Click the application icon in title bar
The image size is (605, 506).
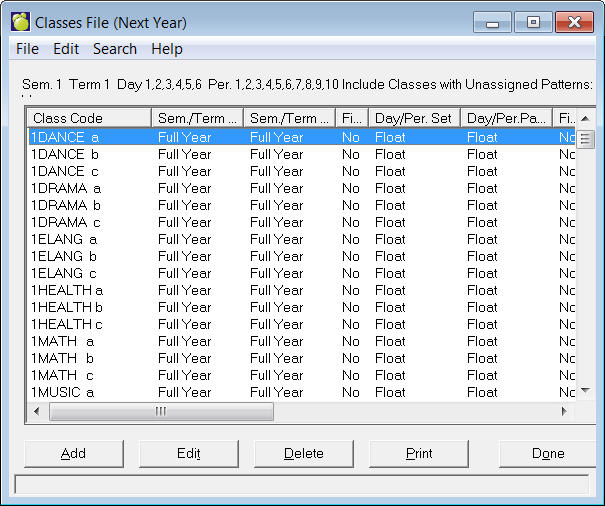(x=20, y=22)
